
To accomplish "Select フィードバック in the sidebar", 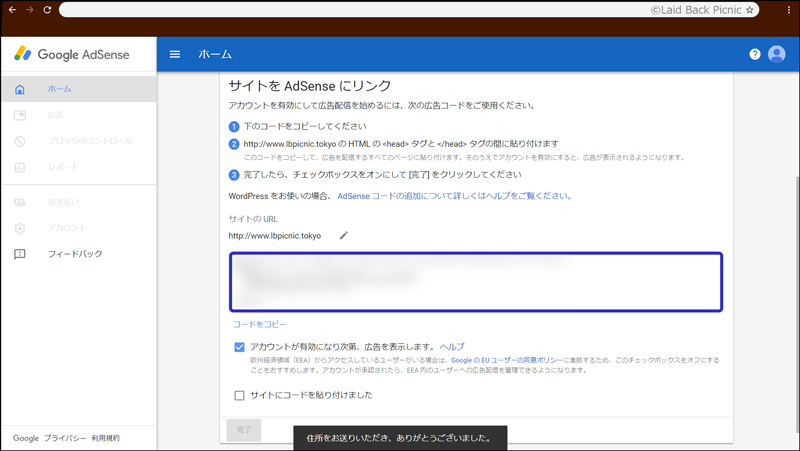I will pyautogui.click(x=75, y=254).
